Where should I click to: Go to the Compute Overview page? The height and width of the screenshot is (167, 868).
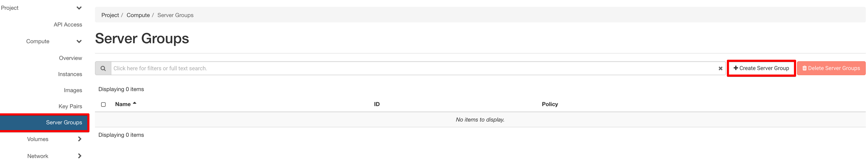(x=70, y=58)
